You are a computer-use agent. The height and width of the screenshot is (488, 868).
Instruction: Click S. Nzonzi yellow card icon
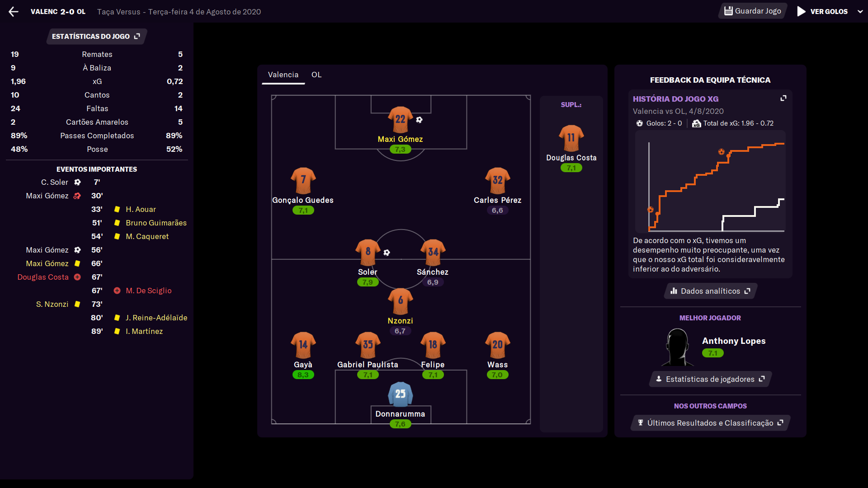tap(77, 305)
